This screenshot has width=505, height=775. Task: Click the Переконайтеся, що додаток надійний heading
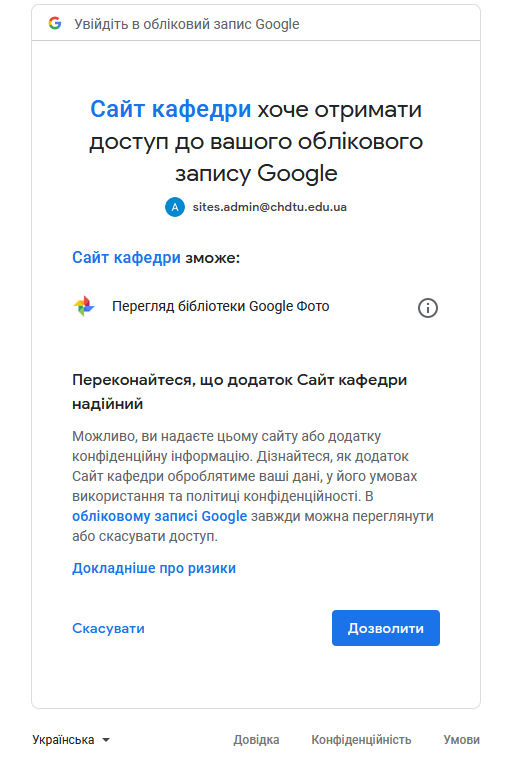pyautogui.click(x=239, y=391)
